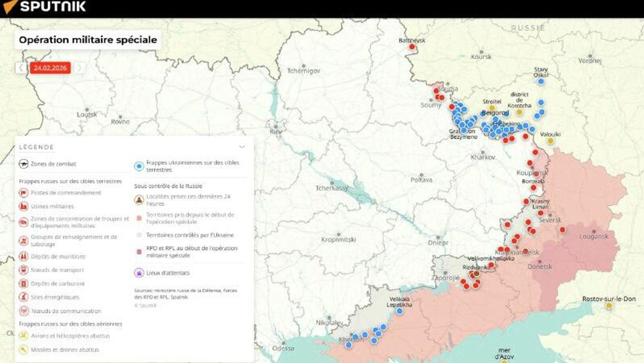Screen dimensions: 644x363
Task: Click RPD et RPL color swatch
Action: [x=139, y=252]
